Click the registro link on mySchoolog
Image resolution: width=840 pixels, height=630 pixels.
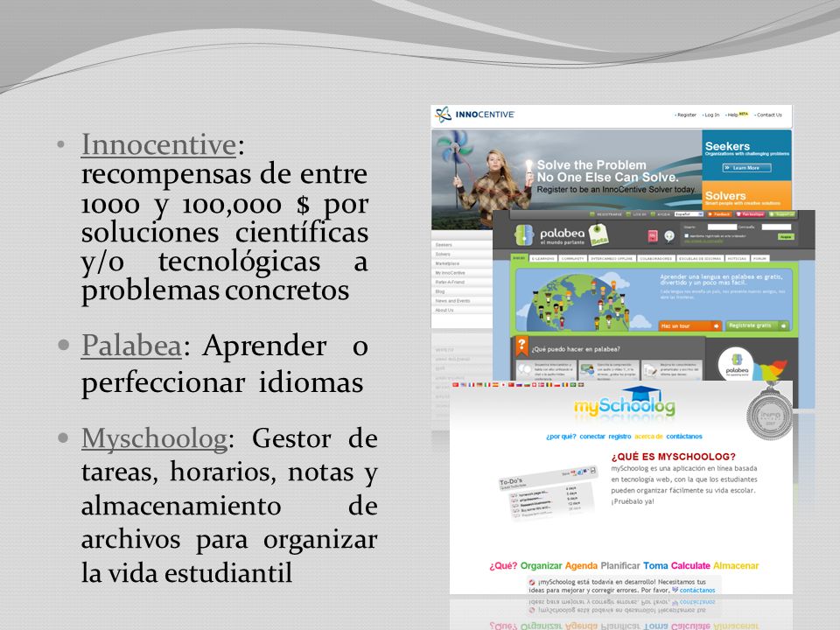coord(619,436)
